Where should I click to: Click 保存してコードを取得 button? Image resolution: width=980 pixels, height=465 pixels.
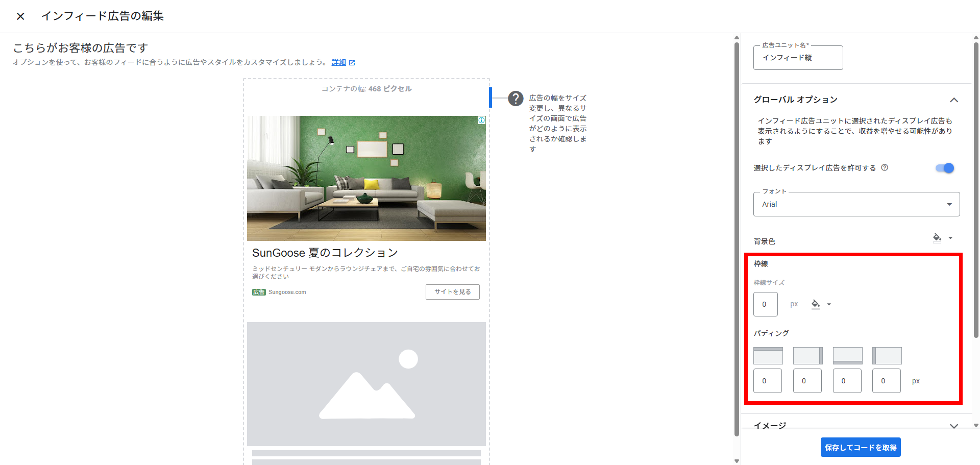point(860,448)
